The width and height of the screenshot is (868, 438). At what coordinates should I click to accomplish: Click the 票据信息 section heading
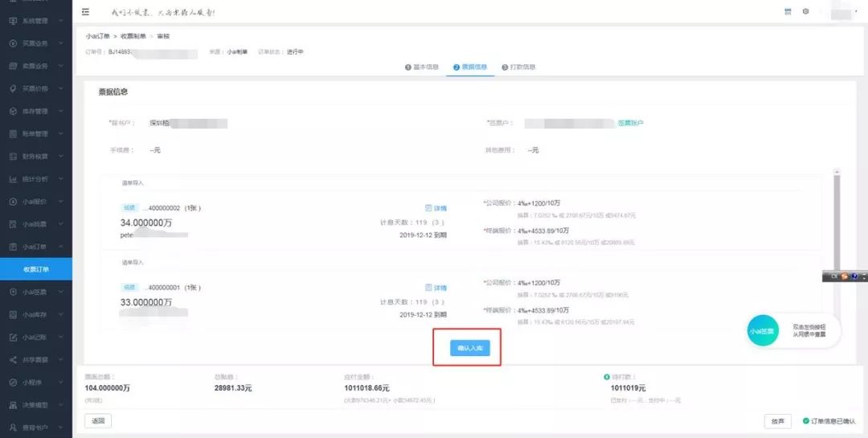(x=113, y=92)
